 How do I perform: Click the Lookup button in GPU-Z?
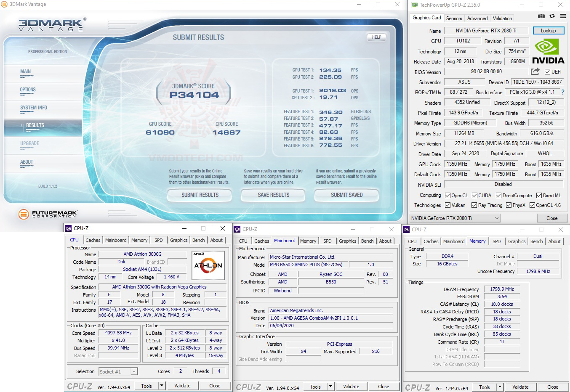point(548,31)
